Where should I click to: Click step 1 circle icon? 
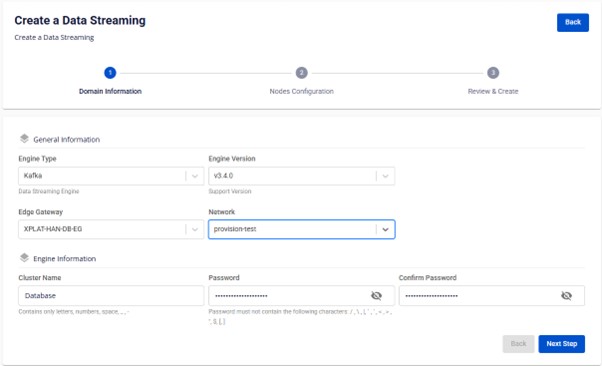110,73
